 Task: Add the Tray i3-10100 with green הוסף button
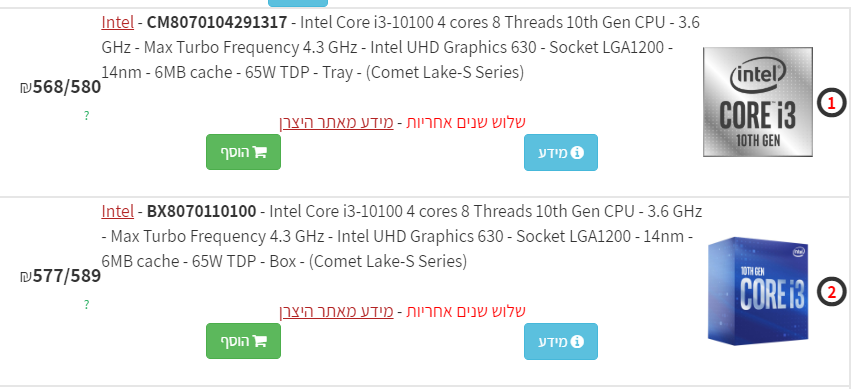pos(243,152)
